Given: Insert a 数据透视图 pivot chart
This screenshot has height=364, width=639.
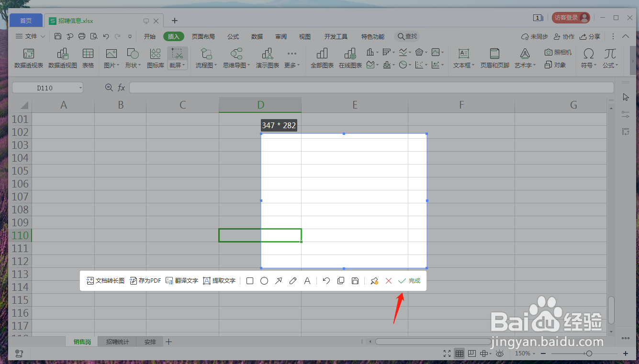Looking at the screenshot, I should point(63,58).
